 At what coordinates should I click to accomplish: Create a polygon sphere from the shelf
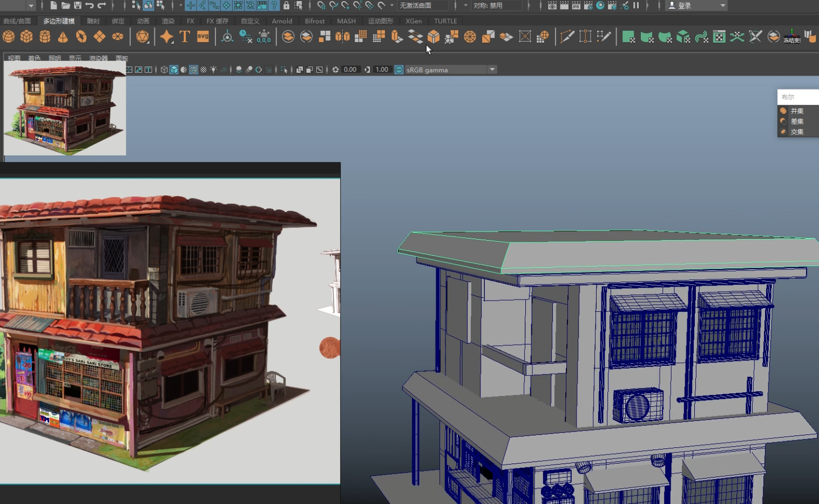(x=9, y=37)
